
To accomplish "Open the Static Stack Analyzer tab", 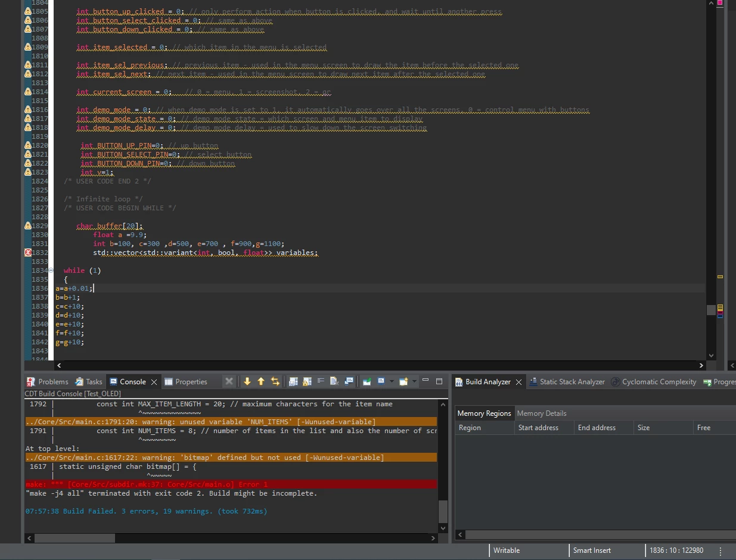I will tap(567, 382).
